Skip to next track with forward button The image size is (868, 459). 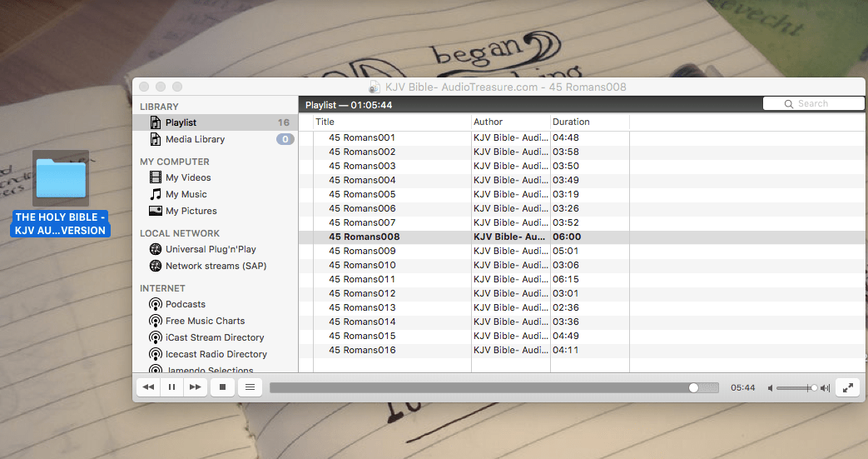coord(195,387)
